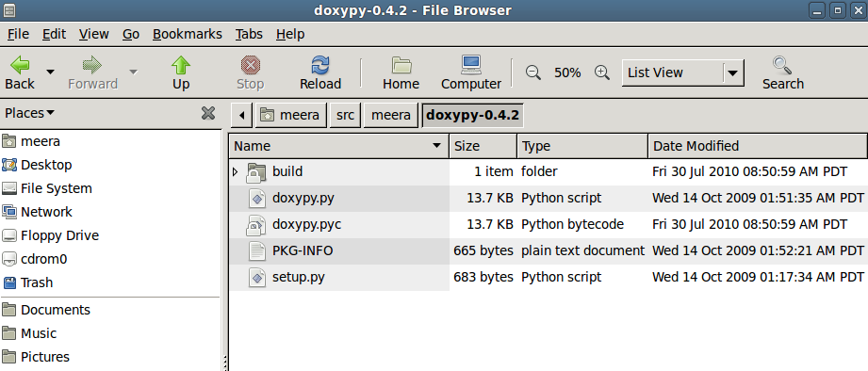Screen dimensions: 868x371
Task: Expand the build folder tree arrow
Action: tap(236, 172)
